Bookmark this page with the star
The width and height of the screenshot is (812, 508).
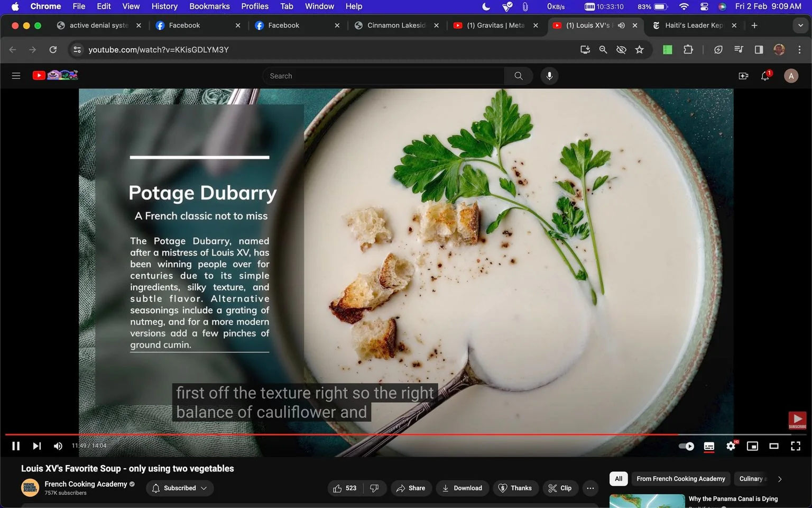(x=640, y=50)
